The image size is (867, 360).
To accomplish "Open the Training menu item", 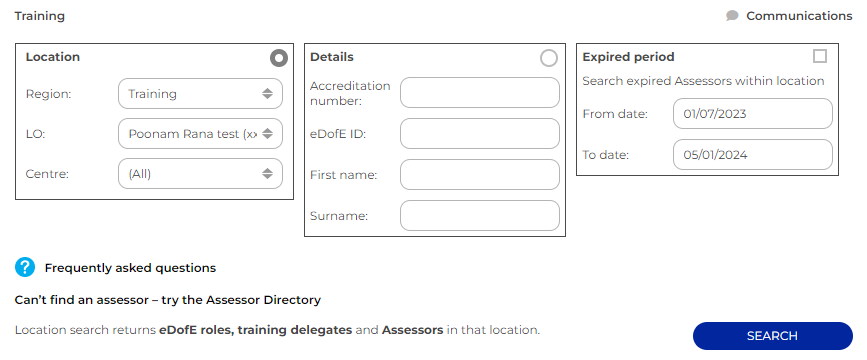I will click(40, 16).
